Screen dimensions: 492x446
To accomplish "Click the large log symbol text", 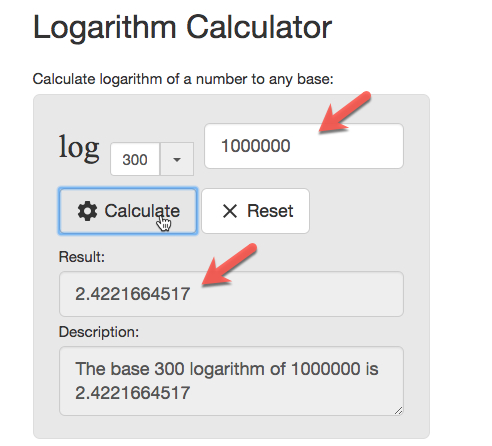I will click(x=79, y=147).
